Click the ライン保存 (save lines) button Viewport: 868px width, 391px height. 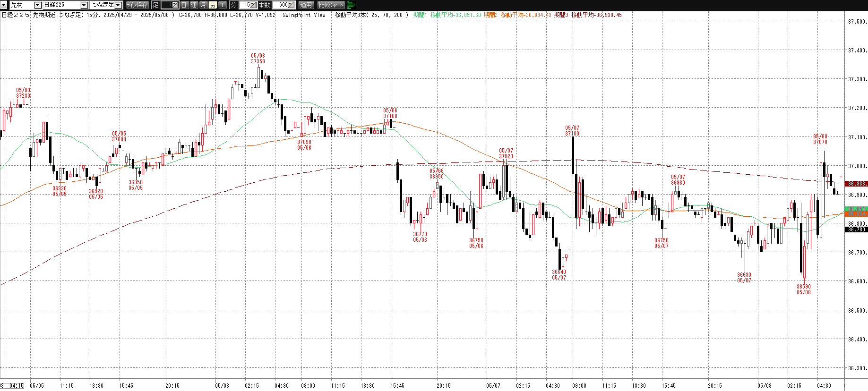pos(137,5)
